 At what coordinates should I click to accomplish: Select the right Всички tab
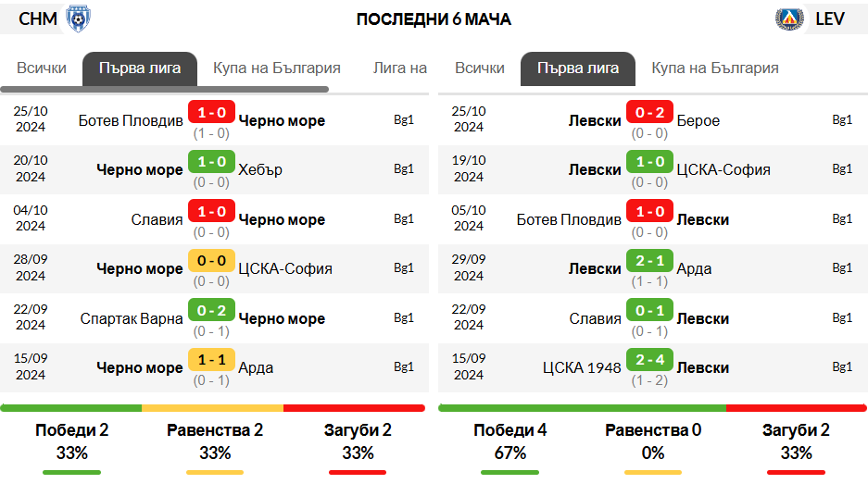coord(480,68)
